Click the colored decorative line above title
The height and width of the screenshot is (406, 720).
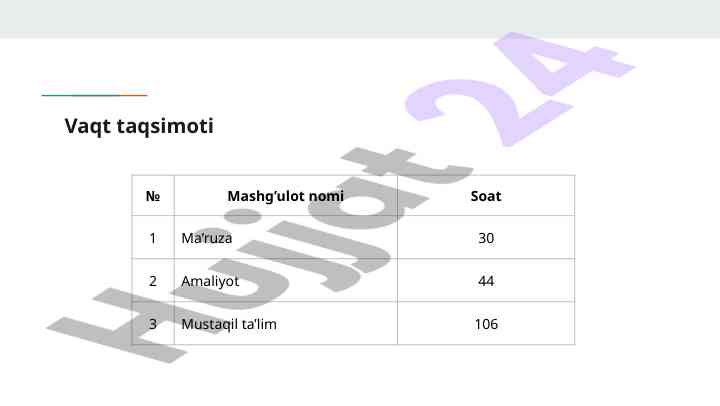tap(94, 95)
